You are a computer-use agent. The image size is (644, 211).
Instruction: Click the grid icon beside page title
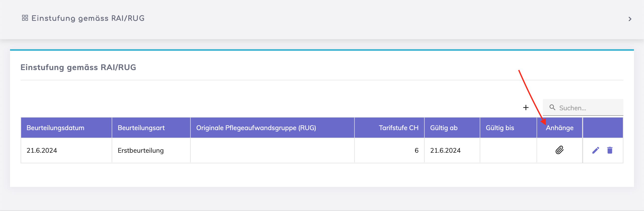25,18
